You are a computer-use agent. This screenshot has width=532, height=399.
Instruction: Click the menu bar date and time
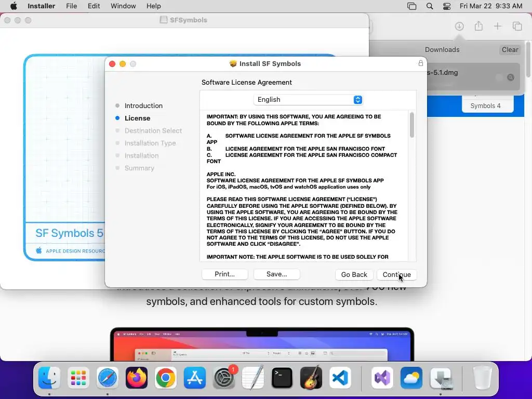point(490,6)
